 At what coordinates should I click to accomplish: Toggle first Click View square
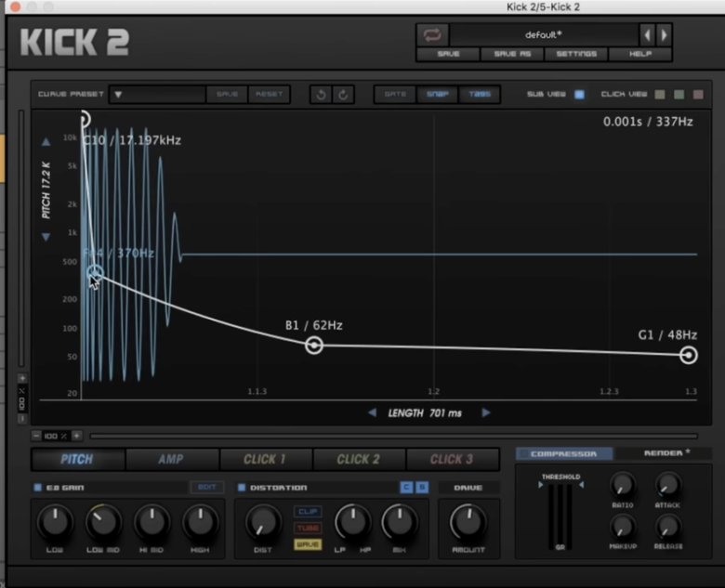point(660,95)
